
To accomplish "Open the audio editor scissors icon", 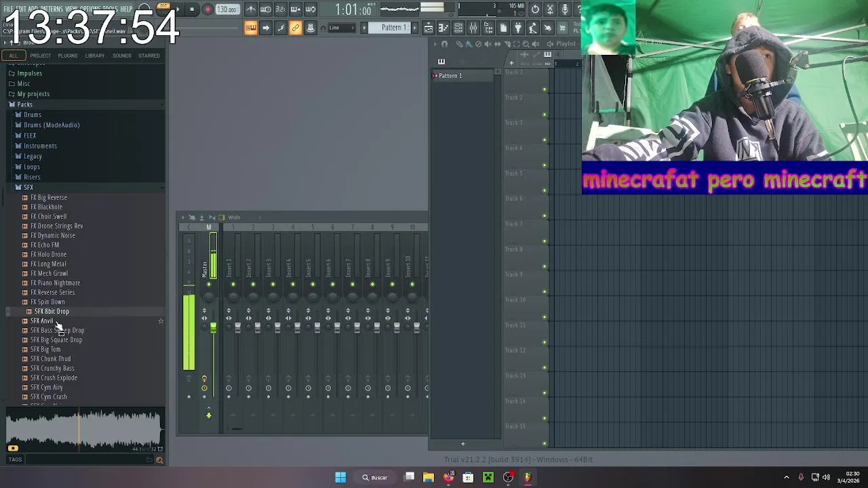I will click(550, 9).
